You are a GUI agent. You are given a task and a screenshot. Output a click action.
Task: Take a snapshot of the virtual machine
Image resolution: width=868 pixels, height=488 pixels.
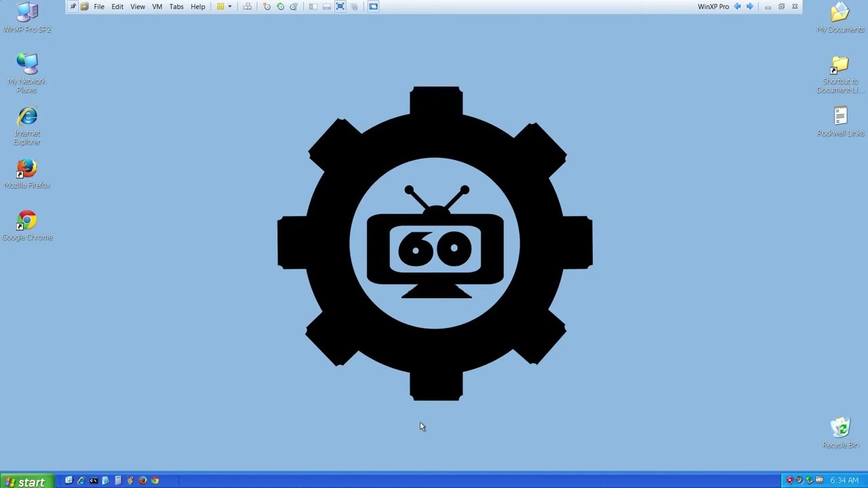[x=267, y=7]
